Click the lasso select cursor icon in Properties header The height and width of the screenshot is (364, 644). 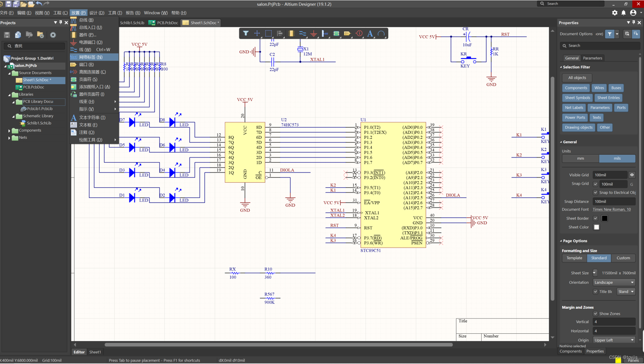pos(636,34)
